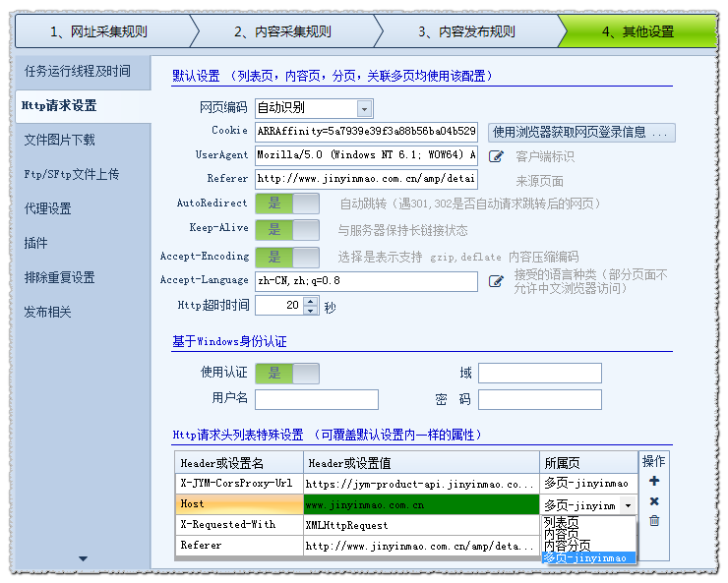Screen dimensions: 728x583
Task: Select X-JYM-CorsProxy-Url header name cell
Action: [239, 484]
